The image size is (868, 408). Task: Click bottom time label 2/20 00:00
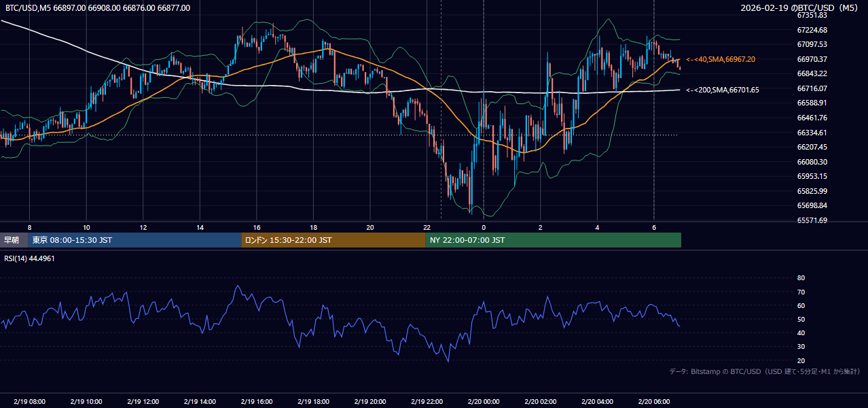coord(484,402)
